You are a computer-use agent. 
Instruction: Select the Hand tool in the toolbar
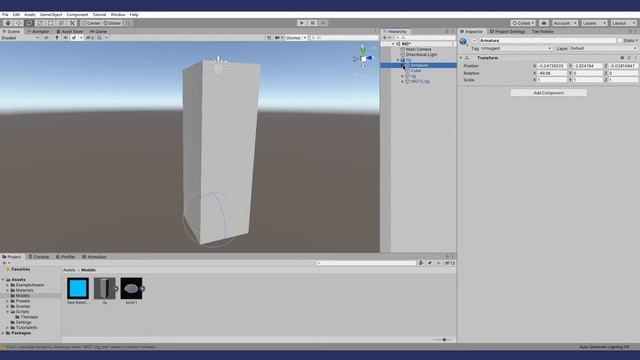click(x=7, y=23)
